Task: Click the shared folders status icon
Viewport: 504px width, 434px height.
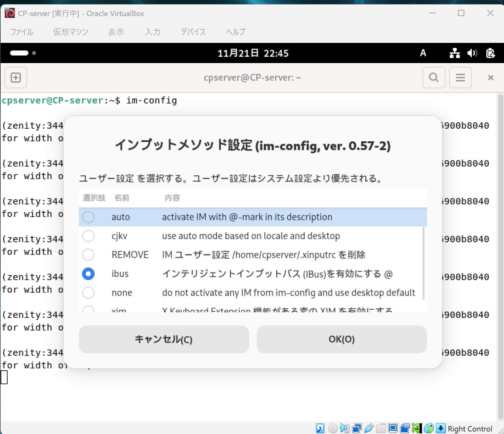Action: point(381,428)
